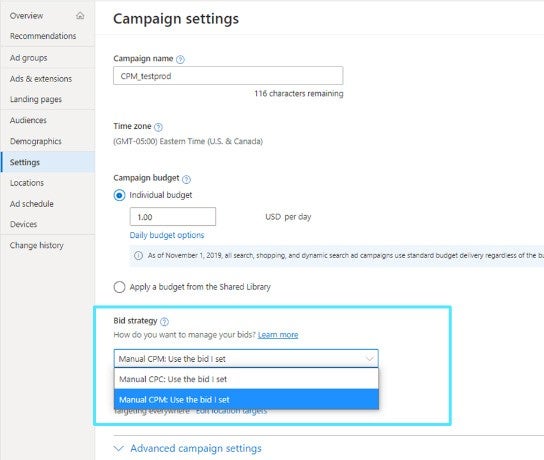Click into Campaign name field
This screenshot has height=460, width=544.
[x=228, y=76]
